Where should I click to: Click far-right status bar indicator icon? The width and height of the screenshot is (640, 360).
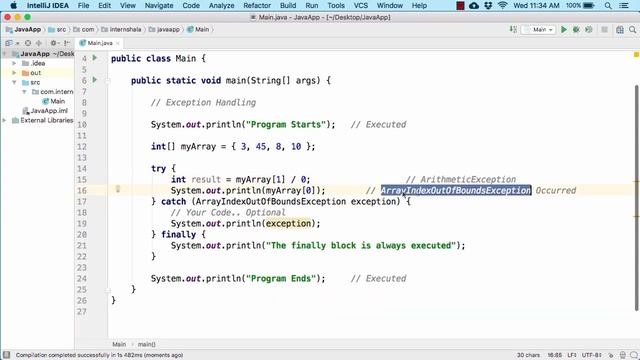pyautogui.click(x=633, y=355)
